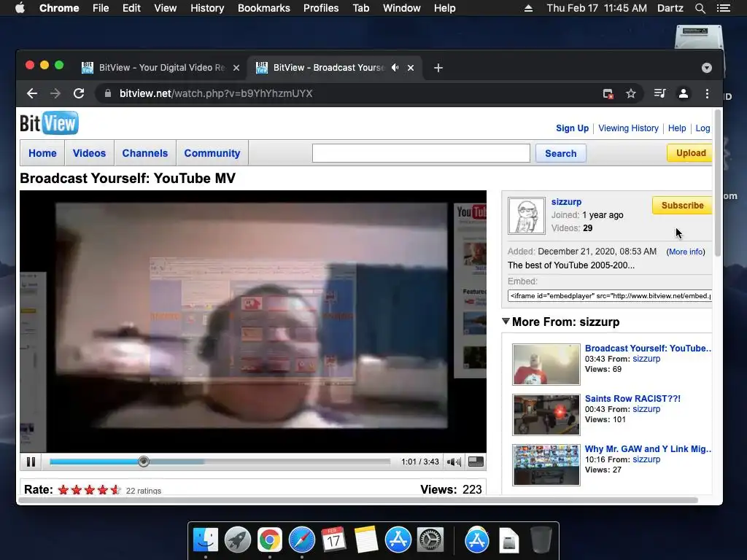Viewport: 747px width, 560px height.
Task: Open the Viewing History link
Action: pyautogui.click(x=628, y=128)
